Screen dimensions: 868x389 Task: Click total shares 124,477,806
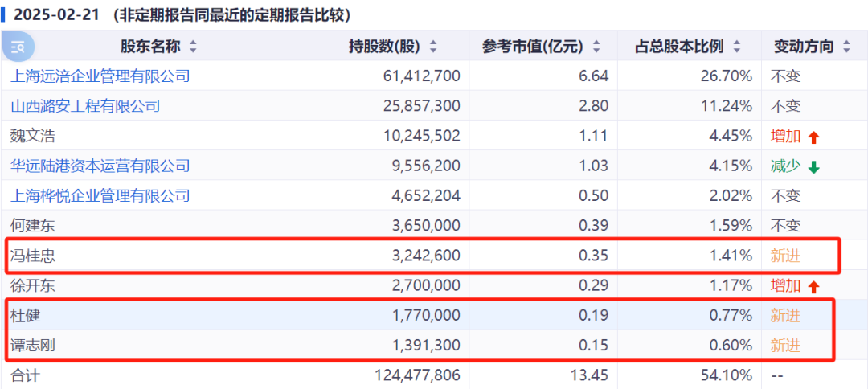coord(416,375)
